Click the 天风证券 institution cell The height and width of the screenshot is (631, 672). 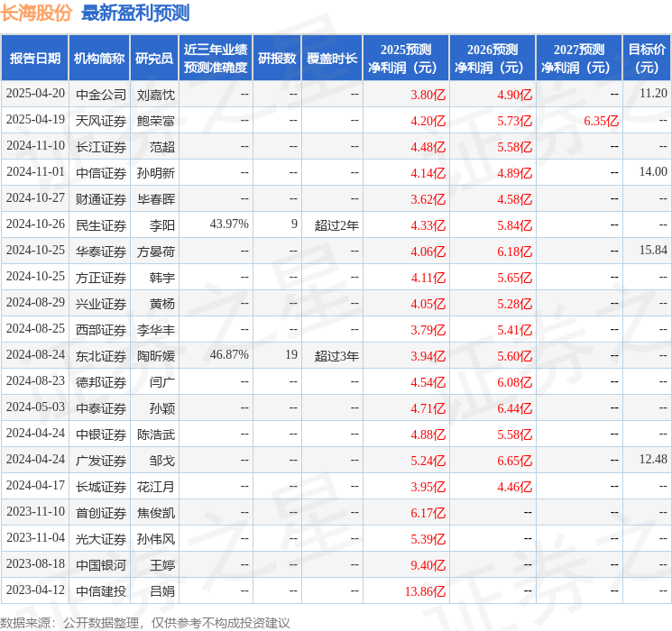(101, 121)
